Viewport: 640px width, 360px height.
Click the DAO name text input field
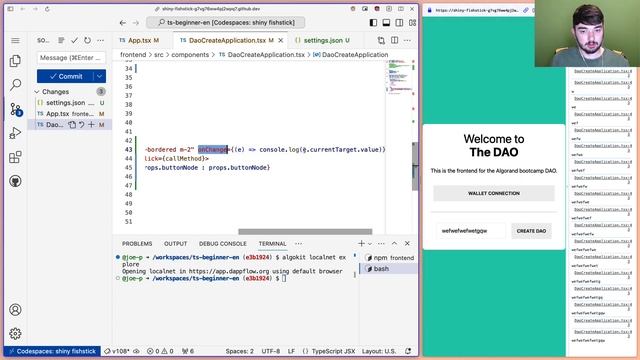[x=470, y=231]
